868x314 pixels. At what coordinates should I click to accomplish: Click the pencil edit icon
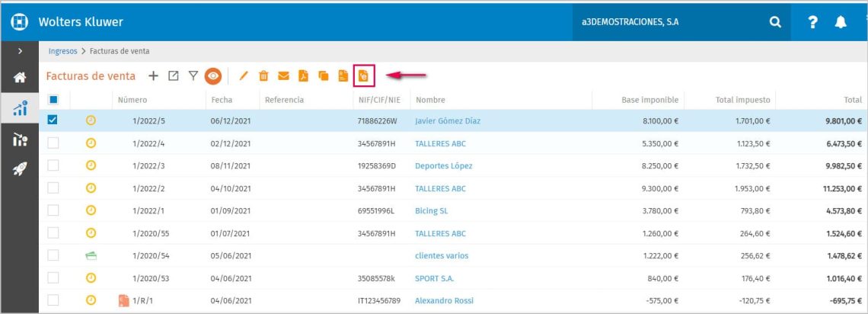244,76
